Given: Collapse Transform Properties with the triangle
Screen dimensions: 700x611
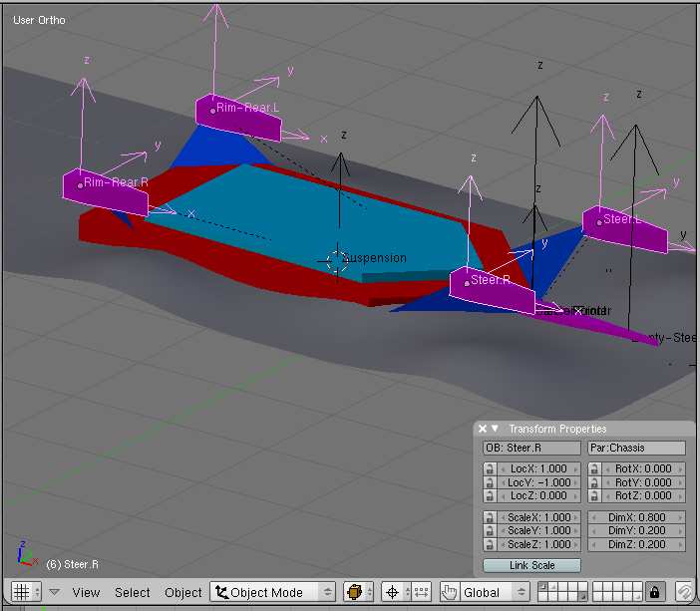Looking at the screenshot, I should coord(495,429).
